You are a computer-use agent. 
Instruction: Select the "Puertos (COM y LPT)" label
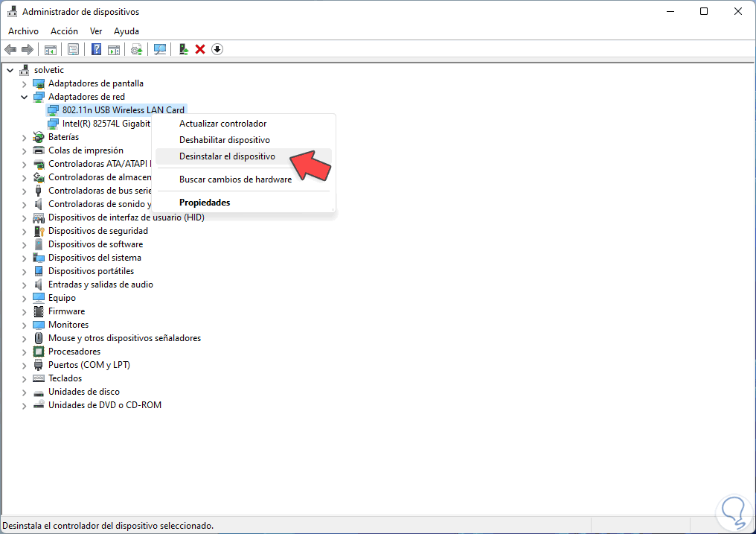tap(89, 365)
